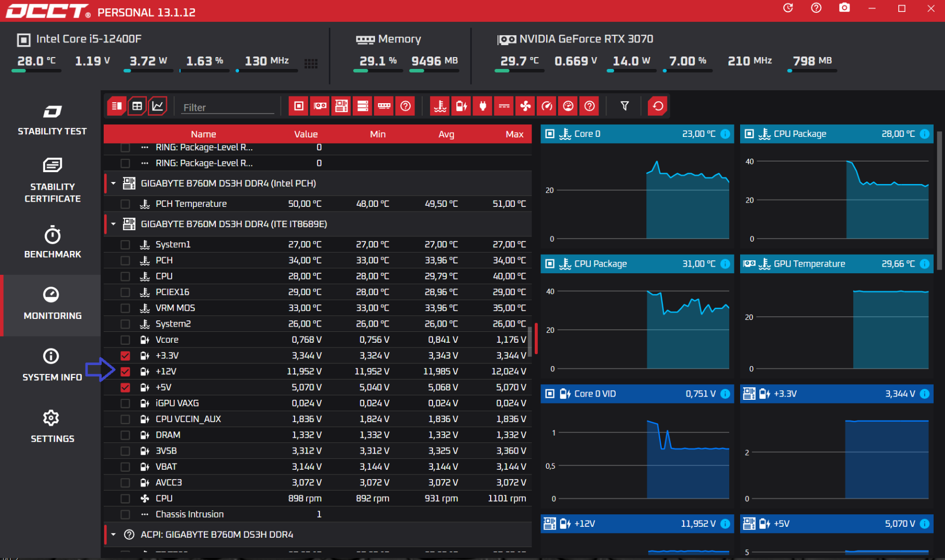Check the Vcore sensor checkbox
The height and width of the screenshot is (560, 945).
pyautogui.click(x=125, y=340)
